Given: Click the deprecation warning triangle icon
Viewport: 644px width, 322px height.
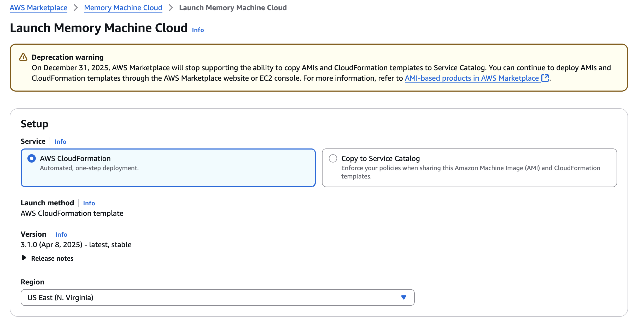Looking at the screenshot, I should [23, 57].
